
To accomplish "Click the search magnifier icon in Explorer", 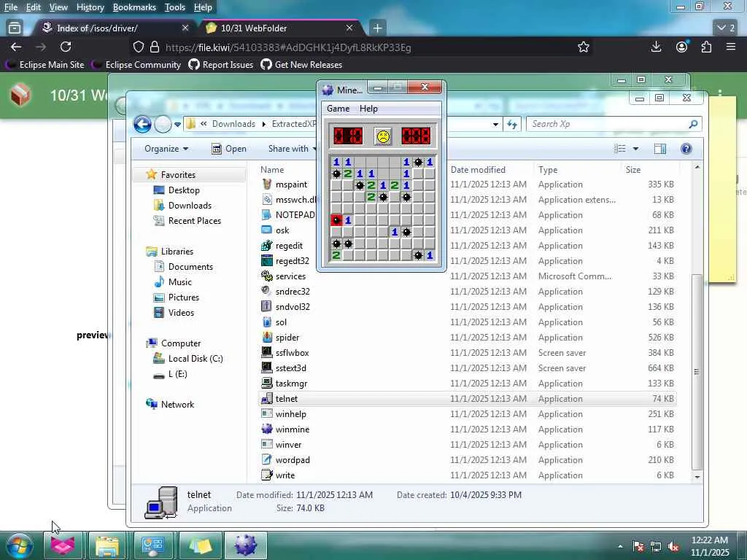I will [x=693, y=124].
